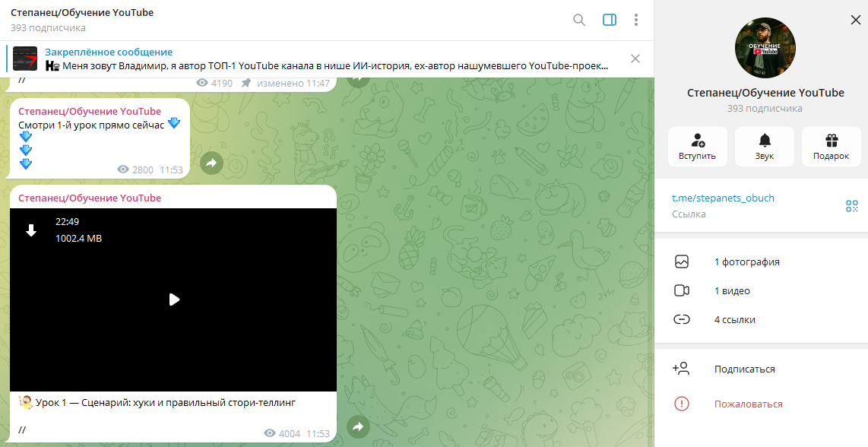Image resolution: width=868 pixels, height=447 pixels.
Task: Close the channel info panel
Action: [856, 21]
